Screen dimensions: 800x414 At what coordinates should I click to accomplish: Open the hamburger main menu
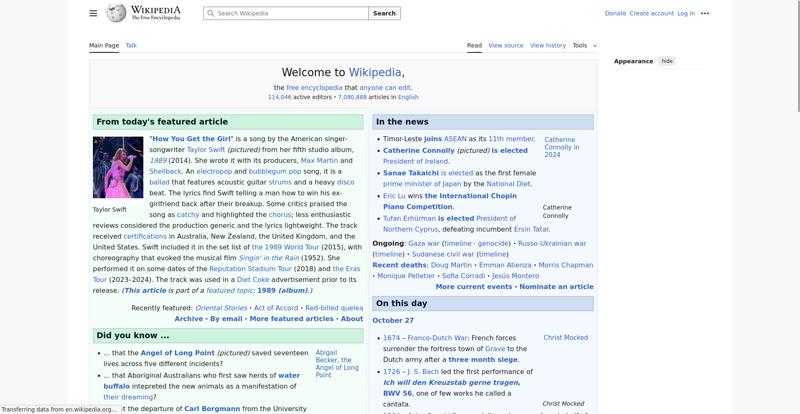(x=93, y=13)
